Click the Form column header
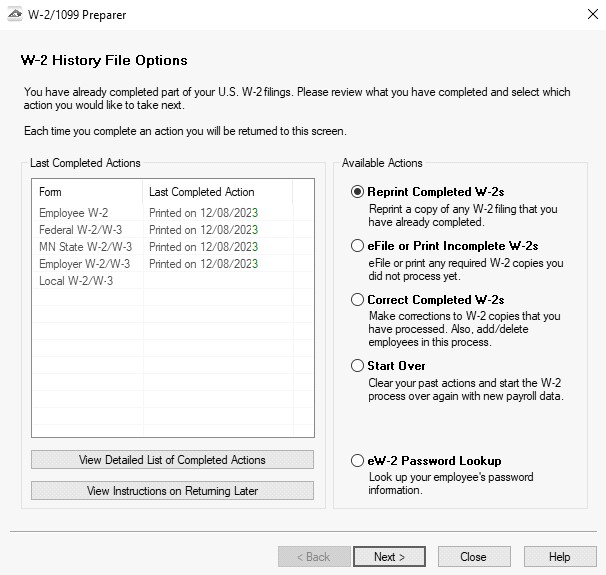This screenshot has height=575, width=606. pyautogui.click(x=88, y=192)
